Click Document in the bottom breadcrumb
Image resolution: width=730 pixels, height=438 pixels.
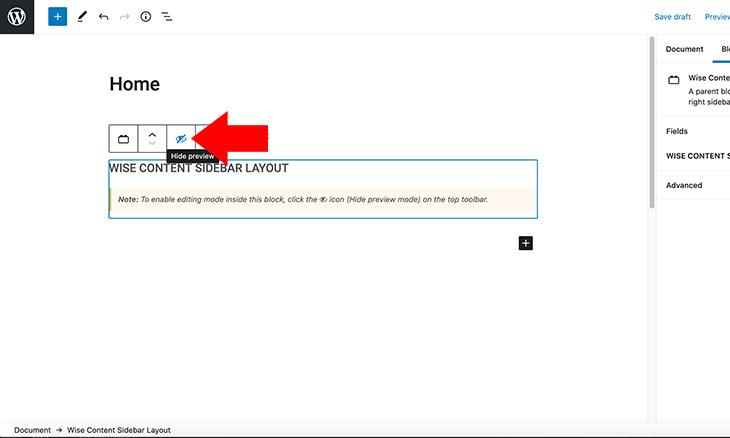(x=32, y=430)
